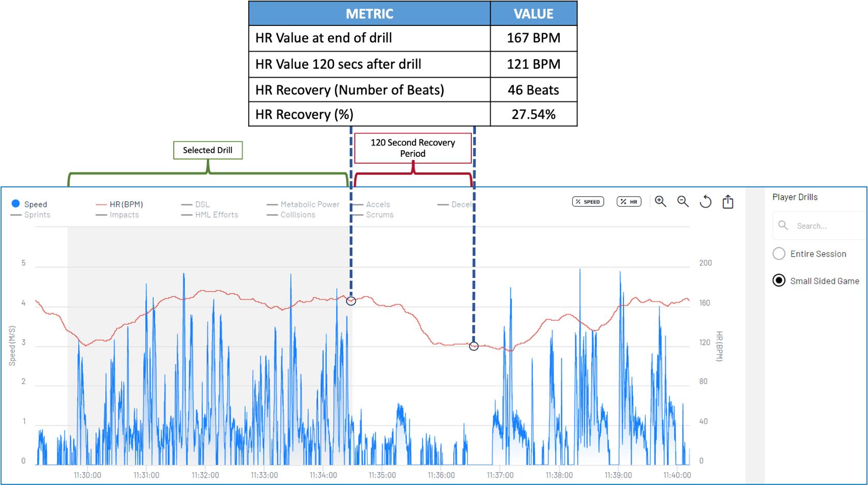The width and height of the screenshot is (868, 485).
Task: Click the 11:35:00 time axis label
Action: coord(382,475)
